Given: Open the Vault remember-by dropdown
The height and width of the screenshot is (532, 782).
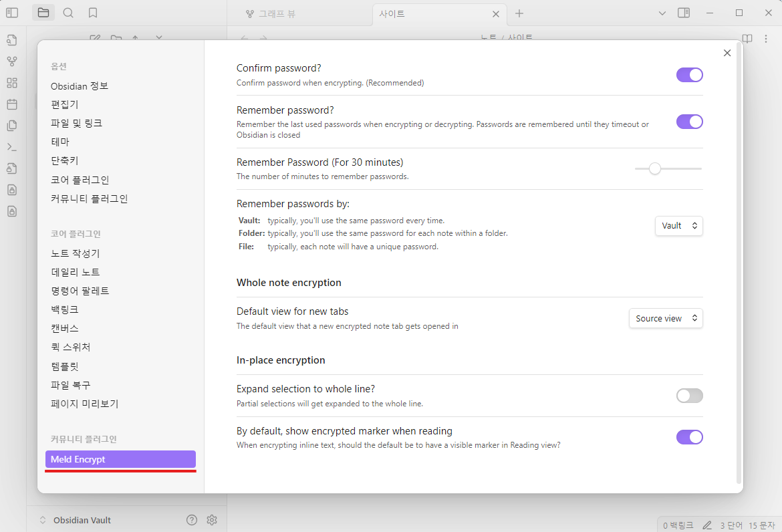Looking at the screenshot, I should pyautogui.click(x=679, y=226).
